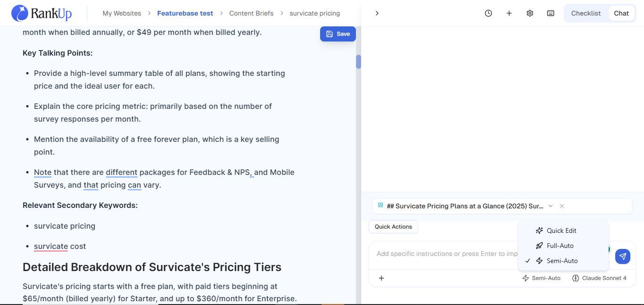Switch to the Checklist tab

point(586,13)
